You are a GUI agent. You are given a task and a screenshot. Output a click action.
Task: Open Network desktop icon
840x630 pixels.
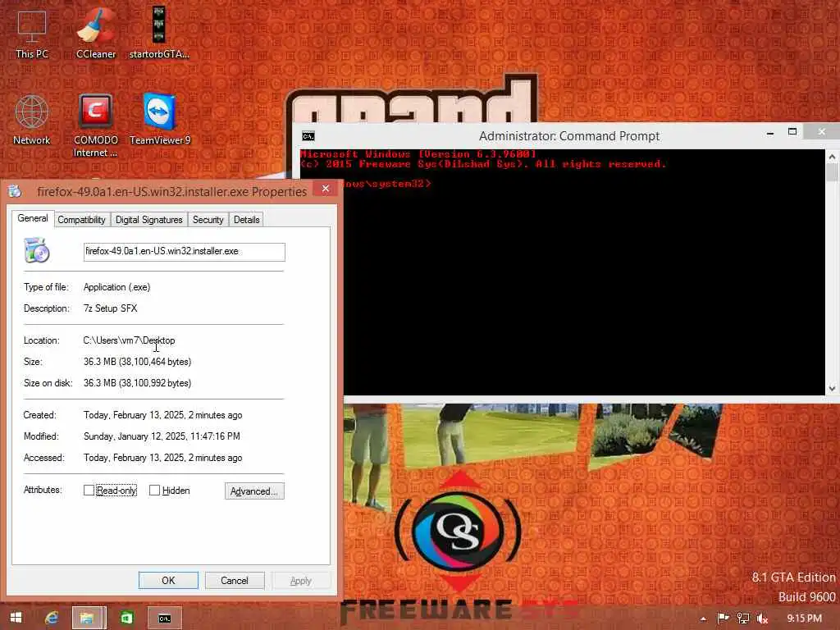point(32,120)
